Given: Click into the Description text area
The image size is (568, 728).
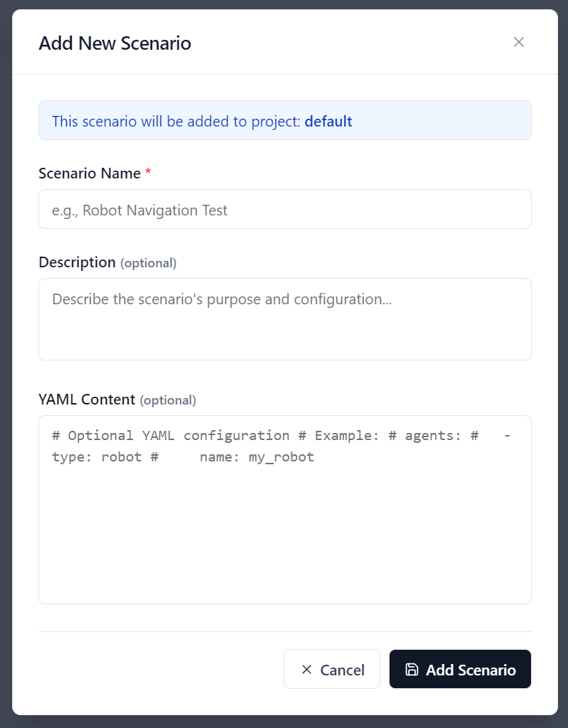Looking at the screenshot, I should tap(284, 319).
